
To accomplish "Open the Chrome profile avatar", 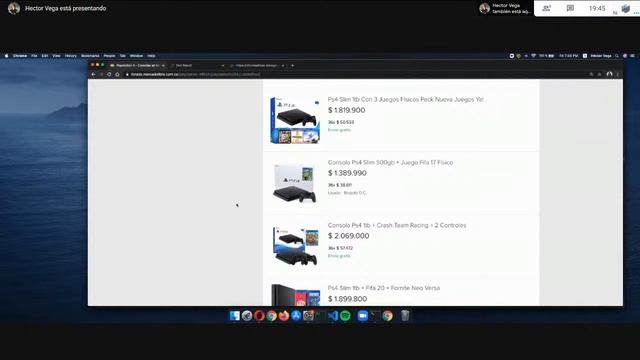I will coord(609,74).
